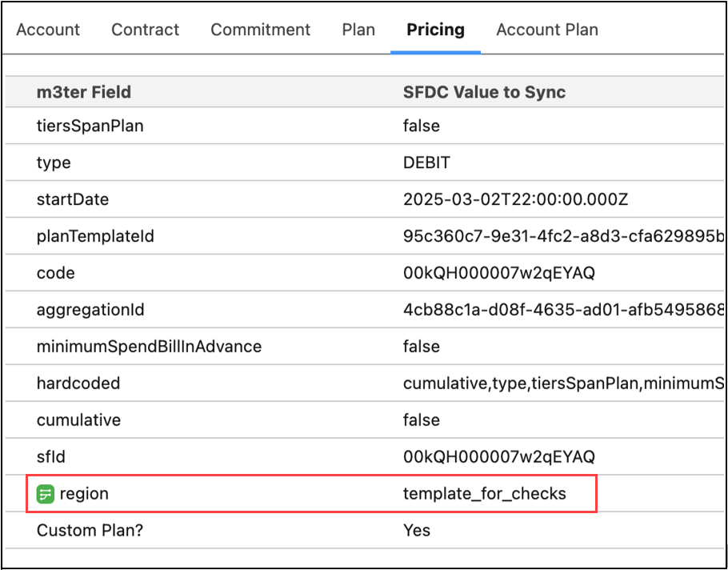
Task: Click the planTemplateId field label
Action: tap(95, 236)
